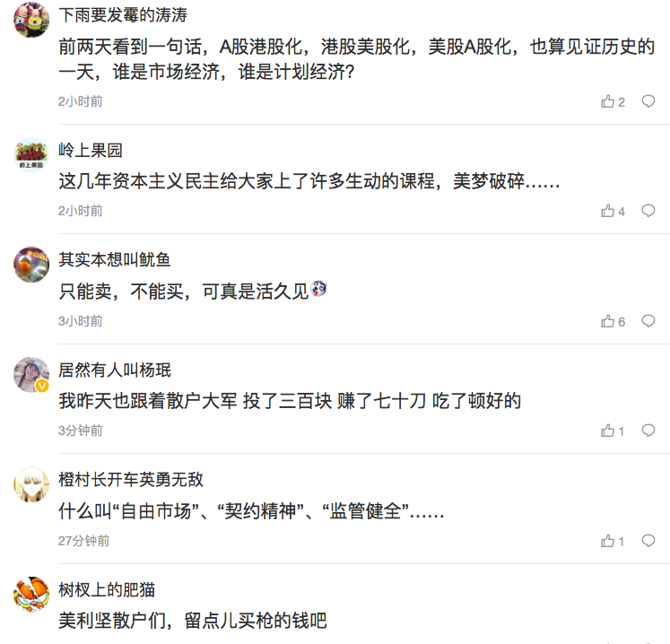Open username link 树杈上的肥猫
Screen dimensions: 670x644
(x=107, y=589)
